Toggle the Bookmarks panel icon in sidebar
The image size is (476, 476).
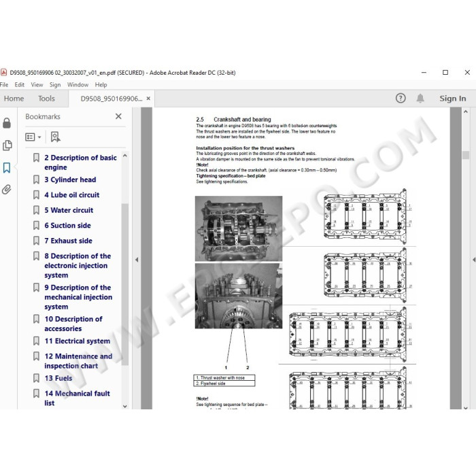pos(7,167)
